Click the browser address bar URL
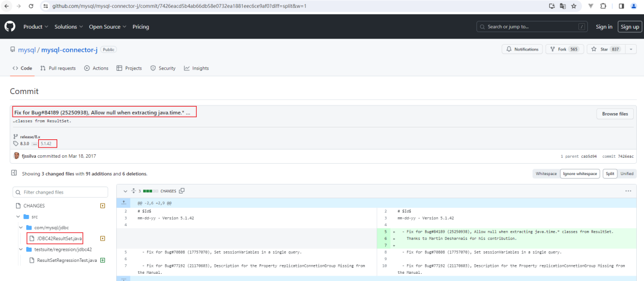This screenshot has height=281, width=644. tap(179, 6)
